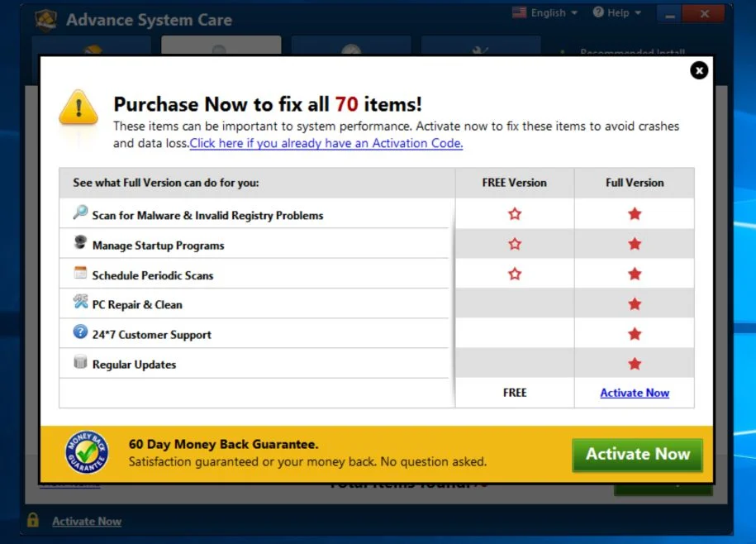Viewport: 756px width, 544px height.
Task: Click the Advance System Care shield logo
Action: click(x=45, y=20)
